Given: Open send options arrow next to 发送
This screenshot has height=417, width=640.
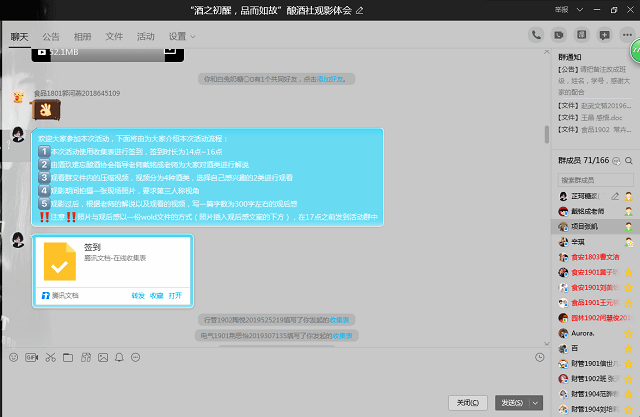Looking at the screenshot, I should (x=536, y=403).
